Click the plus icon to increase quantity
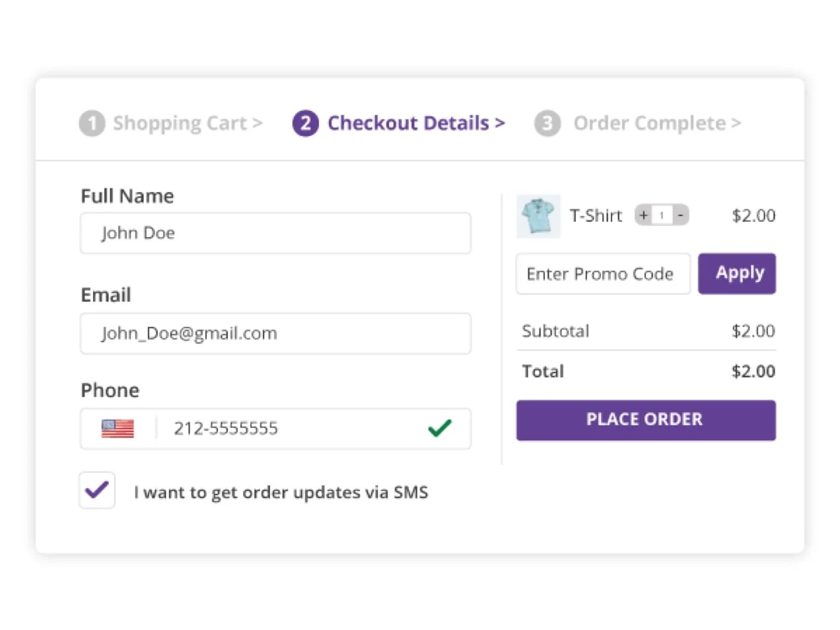This screenshot has width=840, height=630. [643, 215]
